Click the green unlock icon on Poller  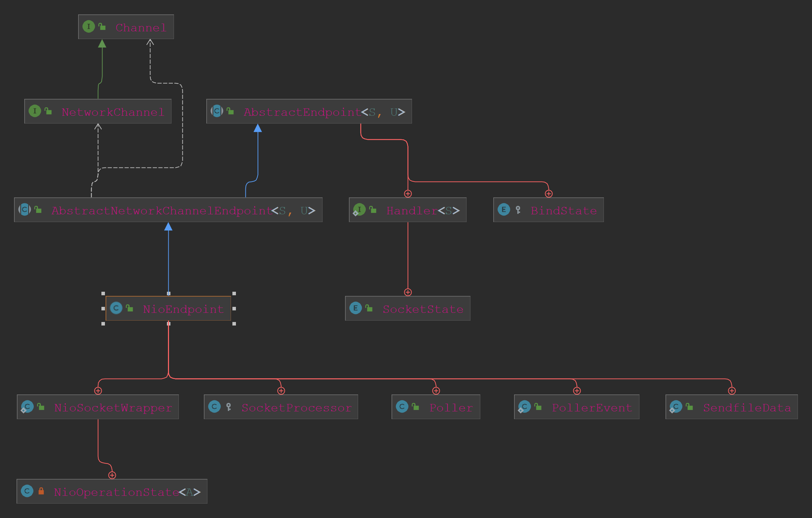coord(416,407)
